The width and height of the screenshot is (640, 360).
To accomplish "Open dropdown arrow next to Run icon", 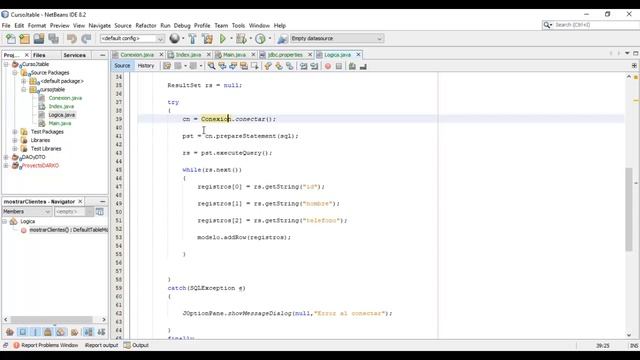I will 231,39.
